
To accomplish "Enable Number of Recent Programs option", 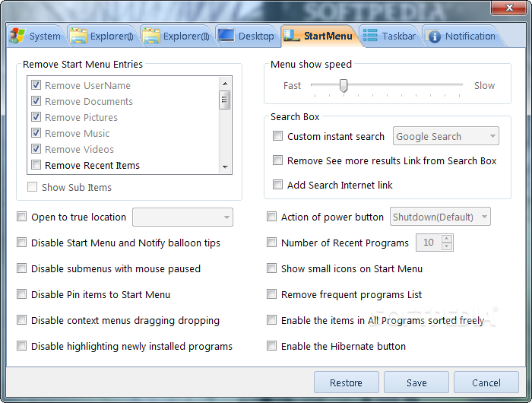I will pos(271,243).
